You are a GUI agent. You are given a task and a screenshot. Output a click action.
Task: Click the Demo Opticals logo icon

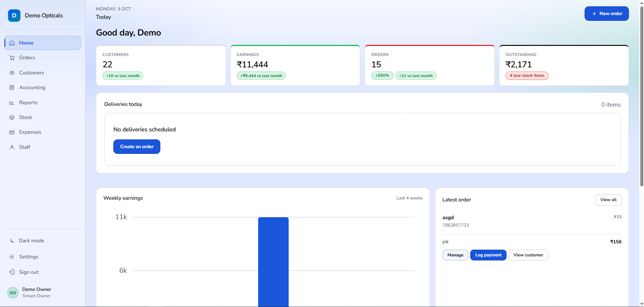14,15
